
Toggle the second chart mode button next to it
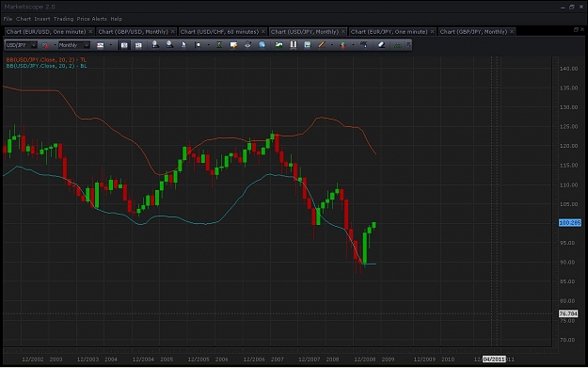point(138,45)
